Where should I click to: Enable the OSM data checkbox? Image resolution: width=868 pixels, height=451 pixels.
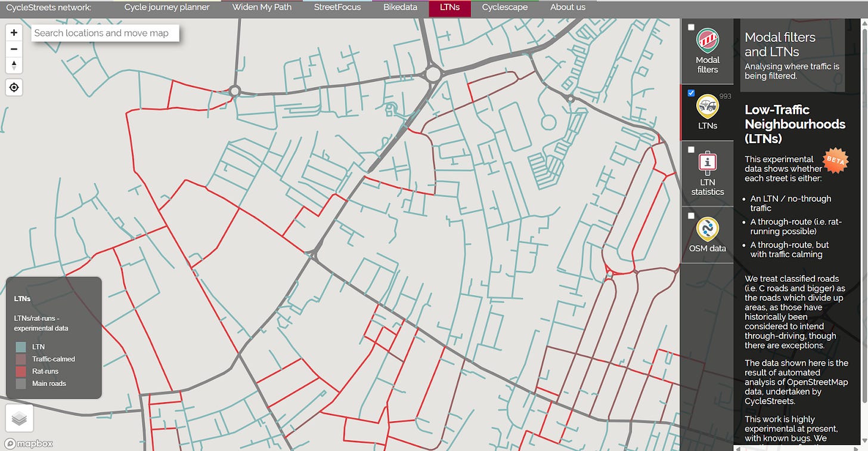coord(691,215)
